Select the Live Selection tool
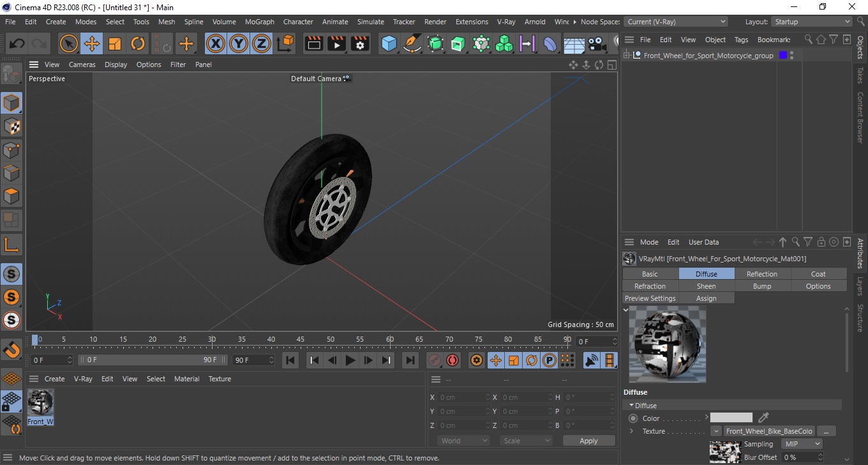 (x=68, y=44)
